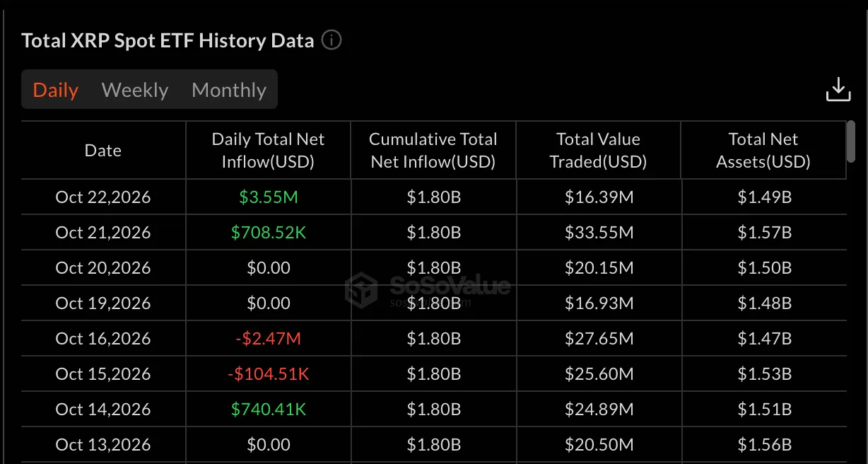The height and width of the screenshot is (464, 868).
Task: Click the $1.57B net assets cell
Action: tap(764, 232)
